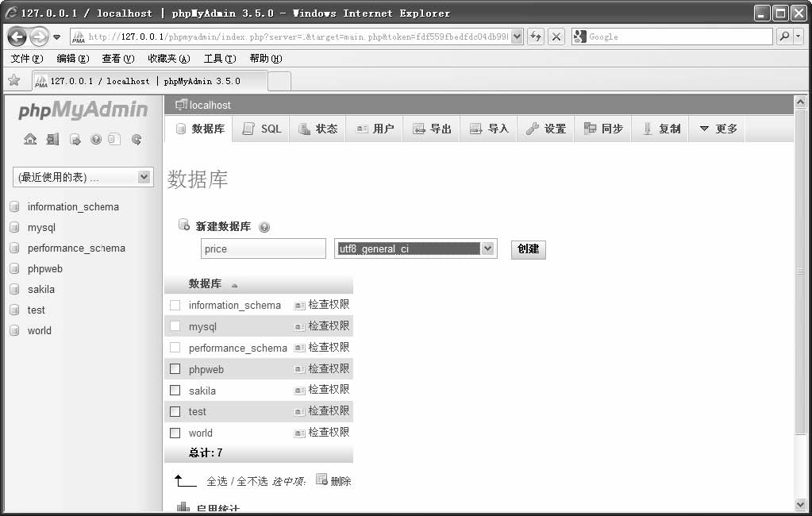Sort by the 数据库 column header
The width and height of the screenshot is (812, 516).
point(205,283)
